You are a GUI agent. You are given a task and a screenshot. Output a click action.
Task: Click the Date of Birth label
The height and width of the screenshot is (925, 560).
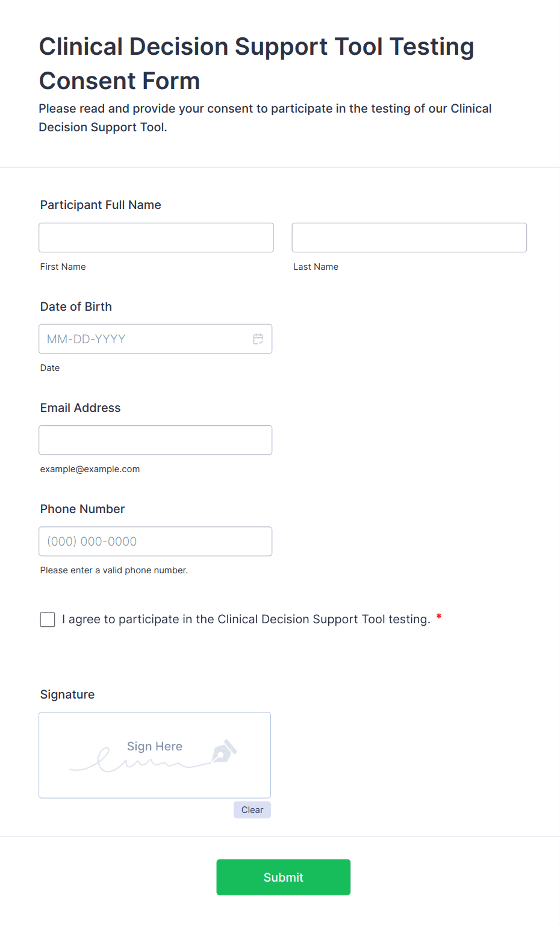click(x=76, y=307)
